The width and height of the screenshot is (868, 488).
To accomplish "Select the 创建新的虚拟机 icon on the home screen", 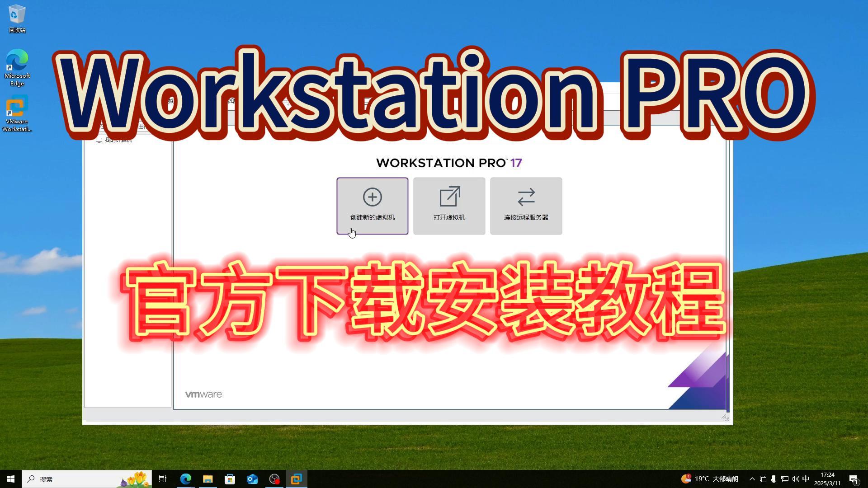I will pos(372,206).
